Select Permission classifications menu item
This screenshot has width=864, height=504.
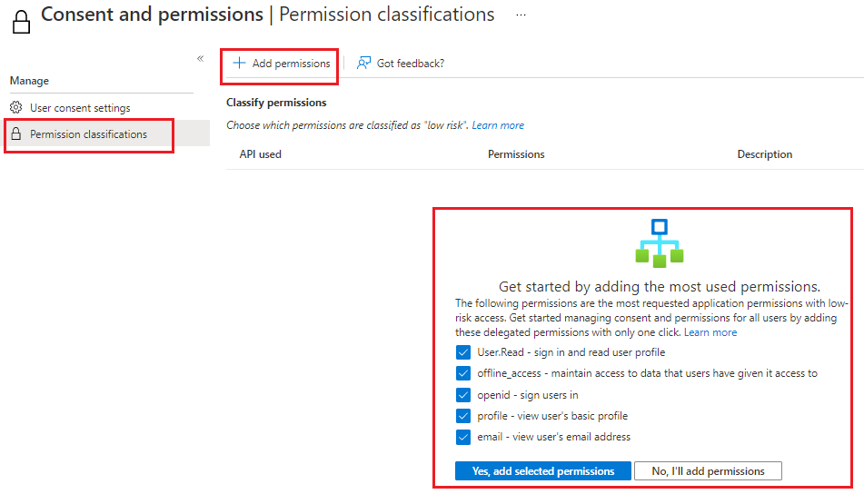click(88, 134)
